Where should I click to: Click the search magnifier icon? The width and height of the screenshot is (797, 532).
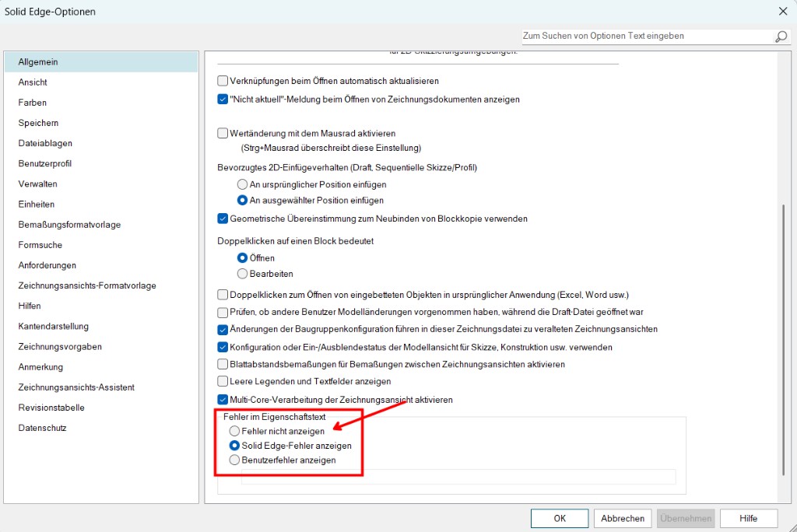click(781, 37)
